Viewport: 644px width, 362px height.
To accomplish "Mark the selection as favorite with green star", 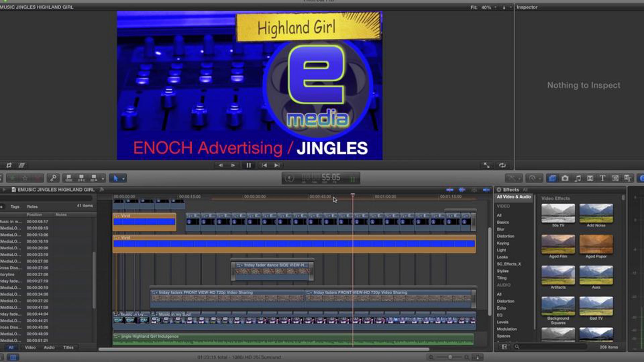I will tap(12, 178).
